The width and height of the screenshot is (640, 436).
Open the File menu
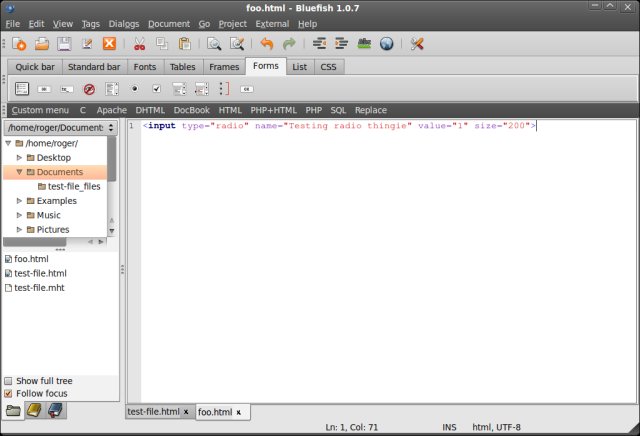[13, 24]
